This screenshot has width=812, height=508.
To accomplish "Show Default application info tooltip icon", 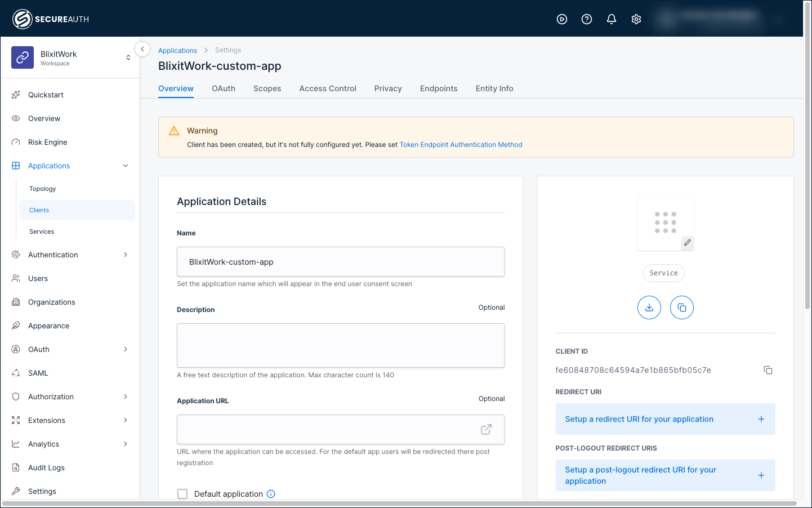I will point(271,494).
